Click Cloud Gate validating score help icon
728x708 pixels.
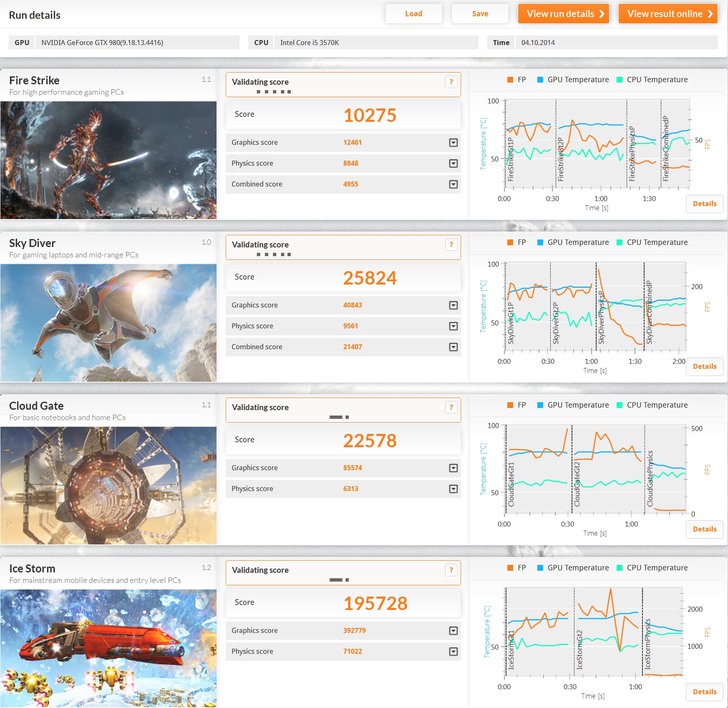(451, 408)
